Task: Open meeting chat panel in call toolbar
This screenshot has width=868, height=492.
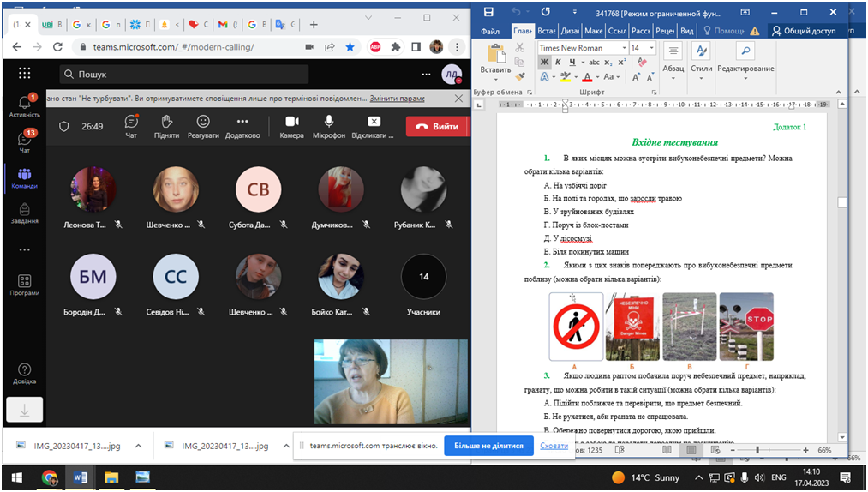Action: pos(131,126)
